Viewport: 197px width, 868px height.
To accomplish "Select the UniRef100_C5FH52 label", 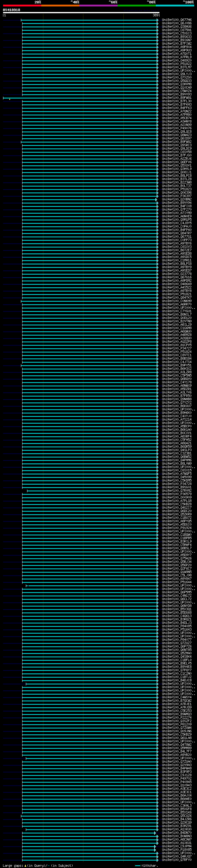I will (177, 440).
